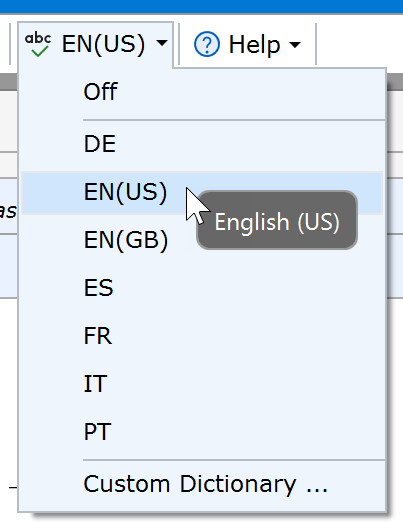Viewport: 403px width, 530px height.
Task: Click the Help toolbar button text
Action: tap(255, 45)
